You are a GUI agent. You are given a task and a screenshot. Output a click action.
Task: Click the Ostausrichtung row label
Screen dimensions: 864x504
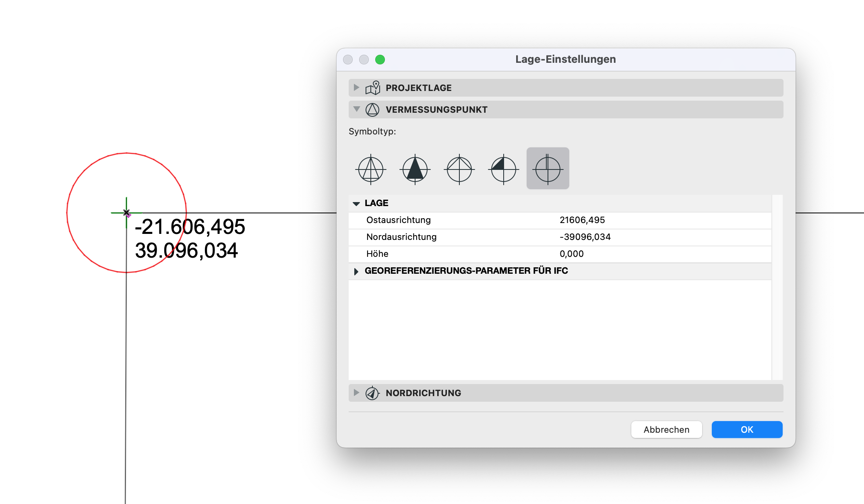tap(399, 220)
